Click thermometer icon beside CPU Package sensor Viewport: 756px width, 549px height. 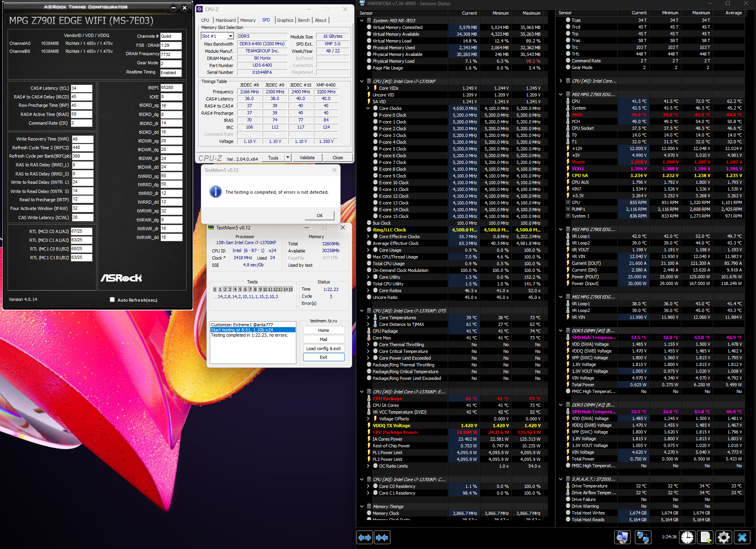(x=369, y=399)
